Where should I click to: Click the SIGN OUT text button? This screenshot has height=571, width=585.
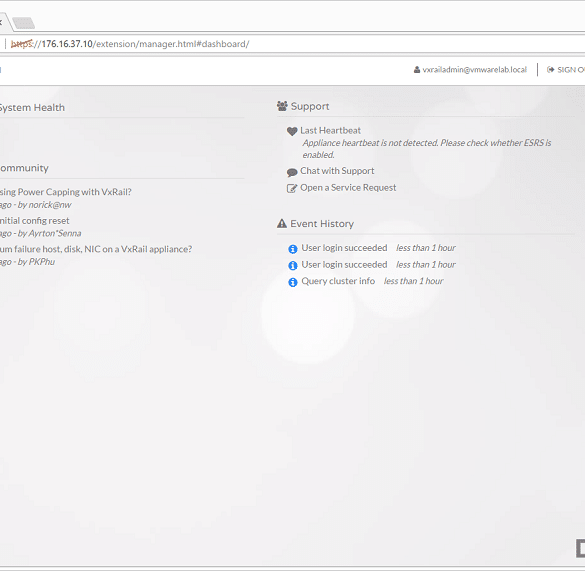click(x=571, y=70)
